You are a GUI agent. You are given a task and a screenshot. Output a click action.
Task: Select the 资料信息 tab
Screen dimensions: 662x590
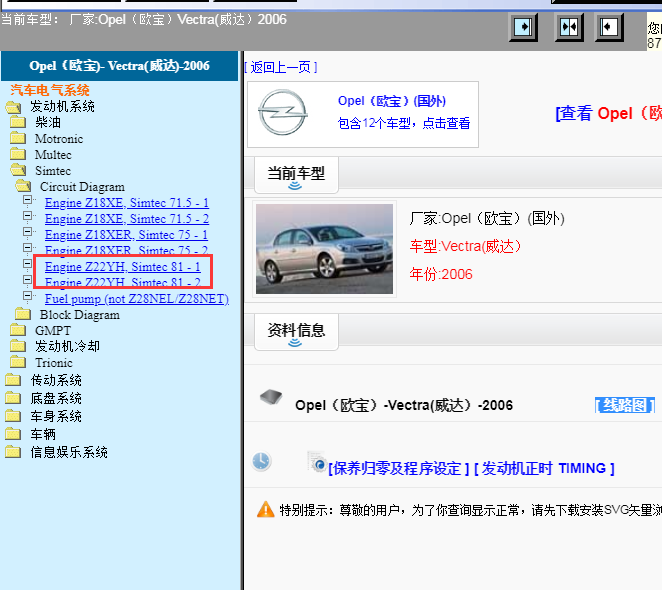point(296,332)
